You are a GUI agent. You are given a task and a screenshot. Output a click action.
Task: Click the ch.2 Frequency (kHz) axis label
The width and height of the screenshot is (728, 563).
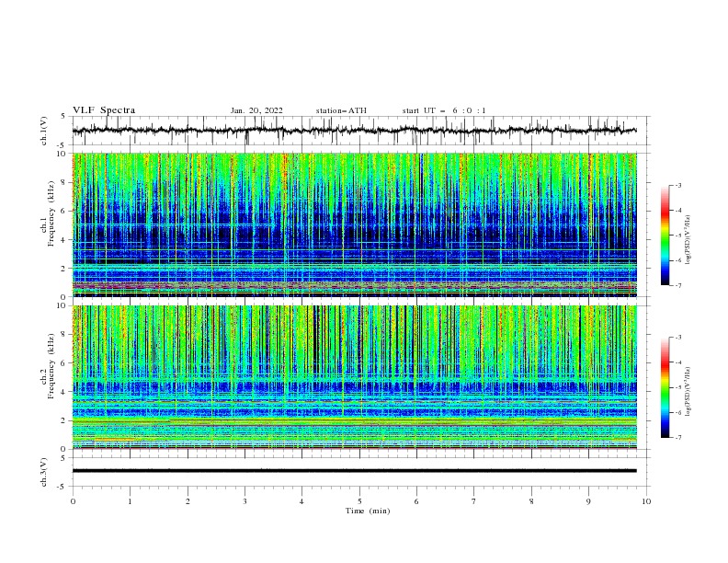48,366
